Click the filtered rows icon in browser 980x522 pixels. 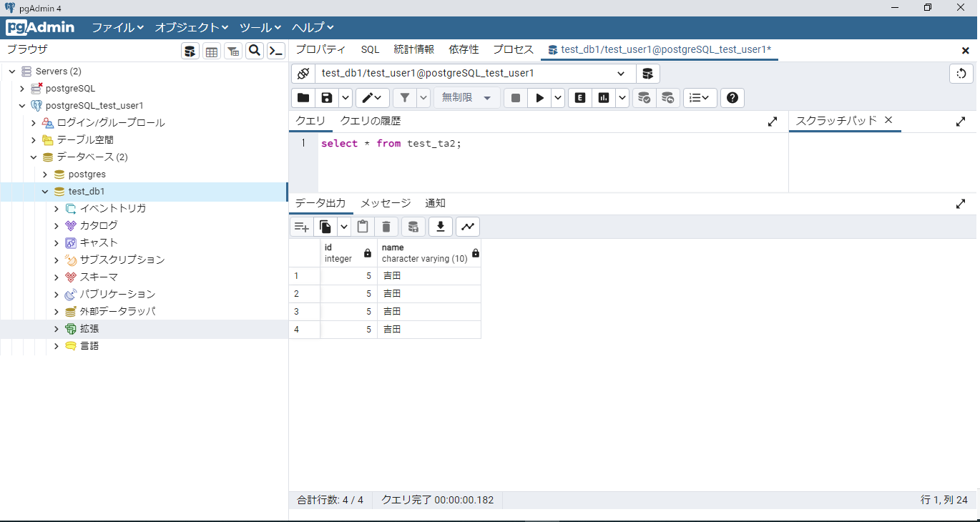coord(233,51)
